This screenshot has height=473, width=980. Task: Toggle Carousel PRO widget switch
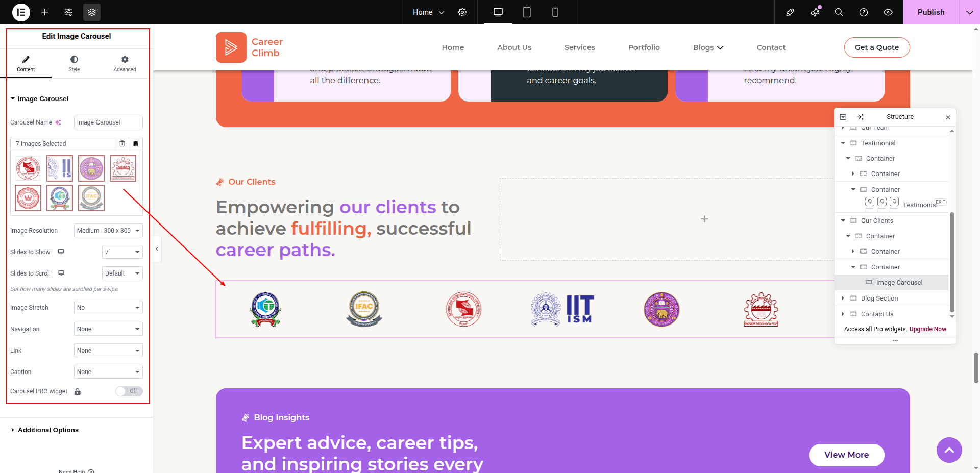tap(129, 391)
